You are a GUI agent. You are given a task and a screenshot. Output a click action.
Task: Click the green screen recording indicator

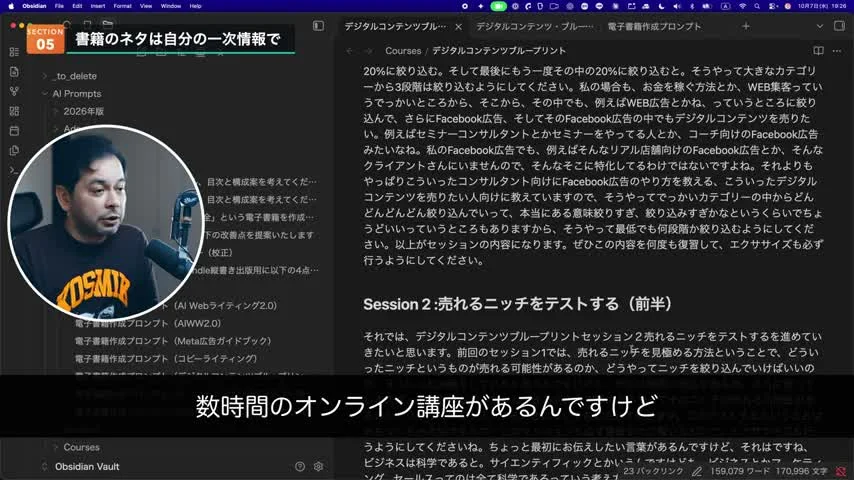click(x=498, y=6)
